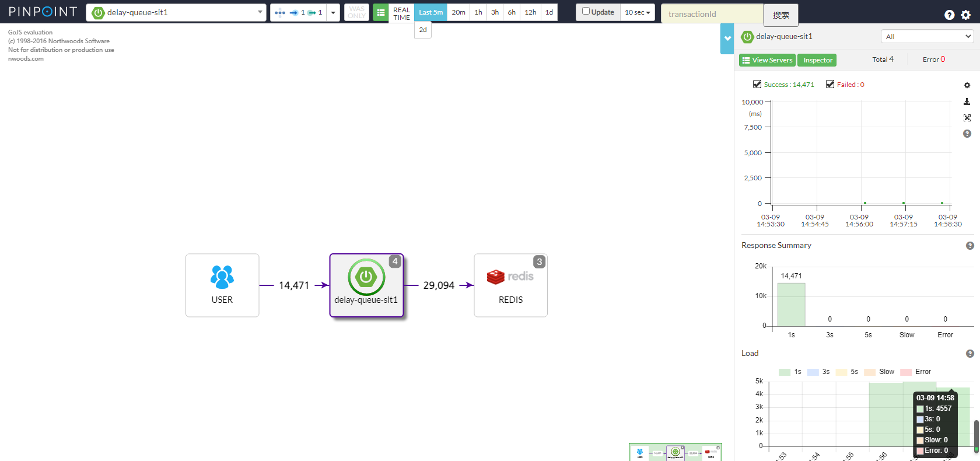The height and width of the screenshot is (461, 980).
Task: Click the Pinpoint logo
Action: pyautogui.click(x=43, y=12)
